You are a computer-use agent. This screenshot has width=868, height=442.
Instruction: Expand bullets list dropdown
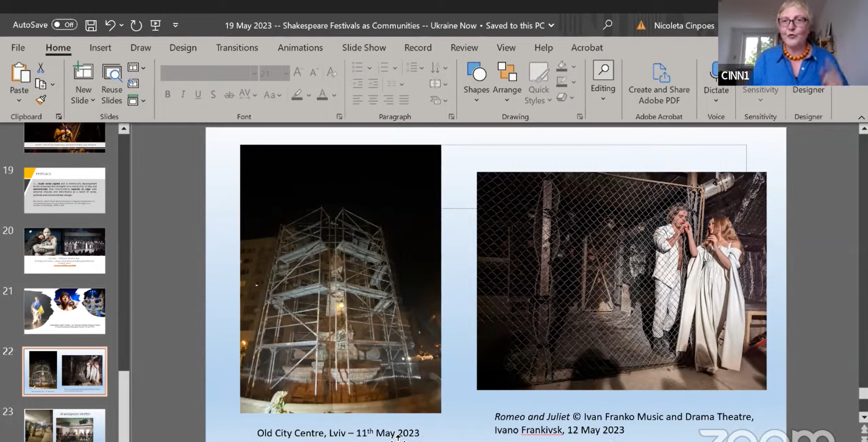click(370, 68)
